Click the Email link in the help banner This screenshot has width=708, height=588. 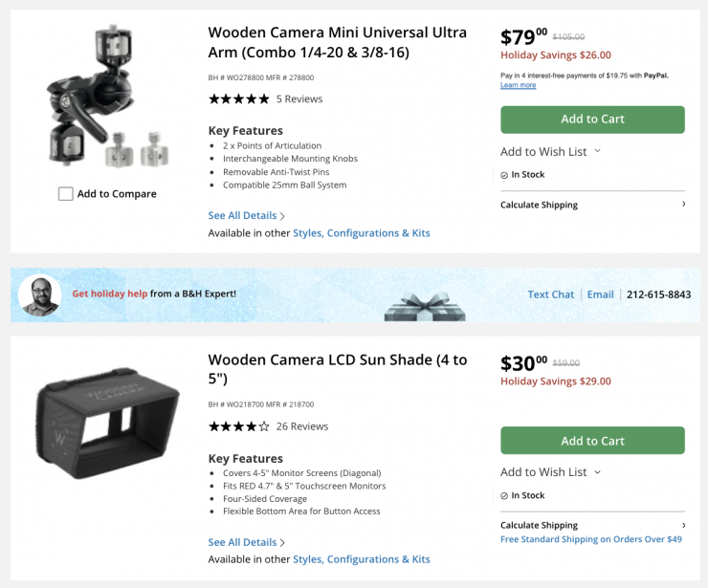click(600, 294)
